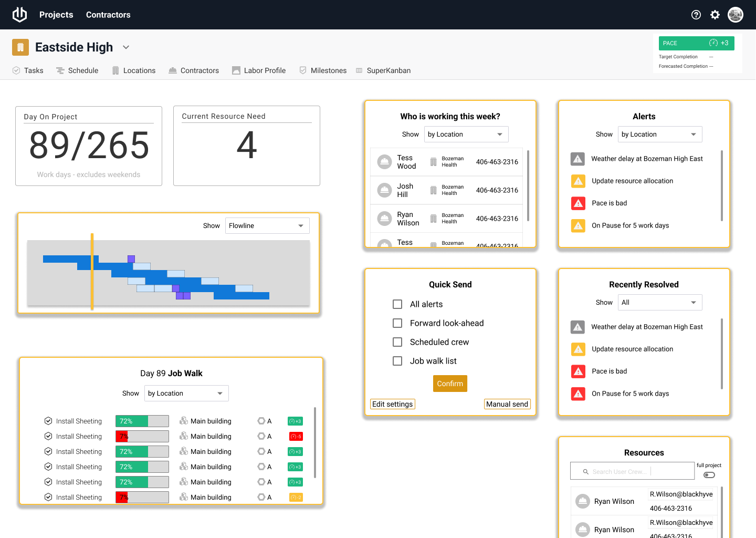The width and height of the screenshot is (756, 538).
Task: Open the settings gear icon
Action: 715,15
